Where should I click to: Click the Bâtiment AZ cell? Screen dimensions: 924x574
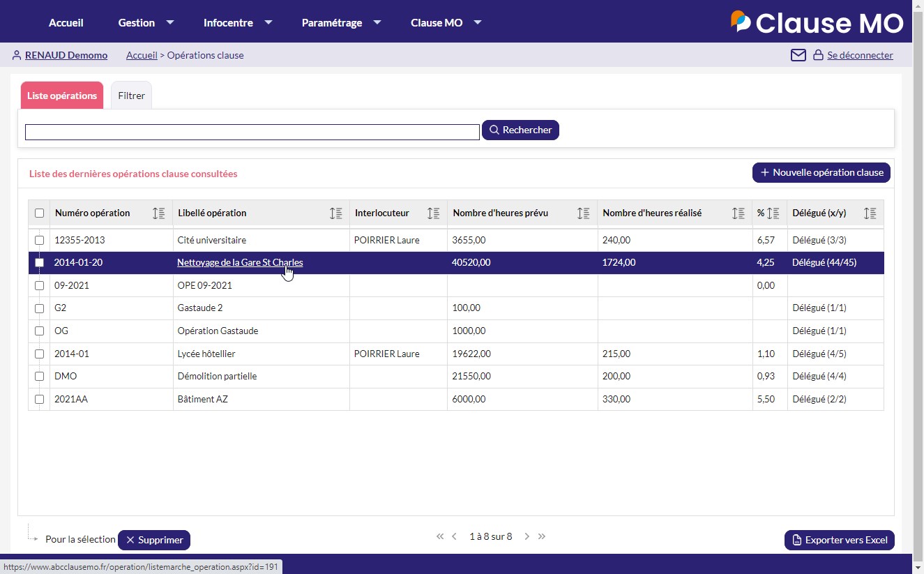[x=262, y=400]
